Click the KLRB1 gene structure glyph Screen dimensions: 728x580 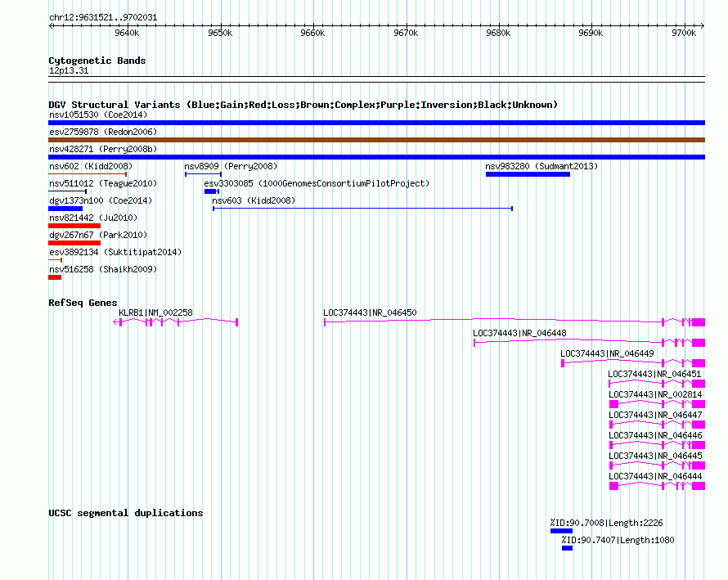[176, 322]
